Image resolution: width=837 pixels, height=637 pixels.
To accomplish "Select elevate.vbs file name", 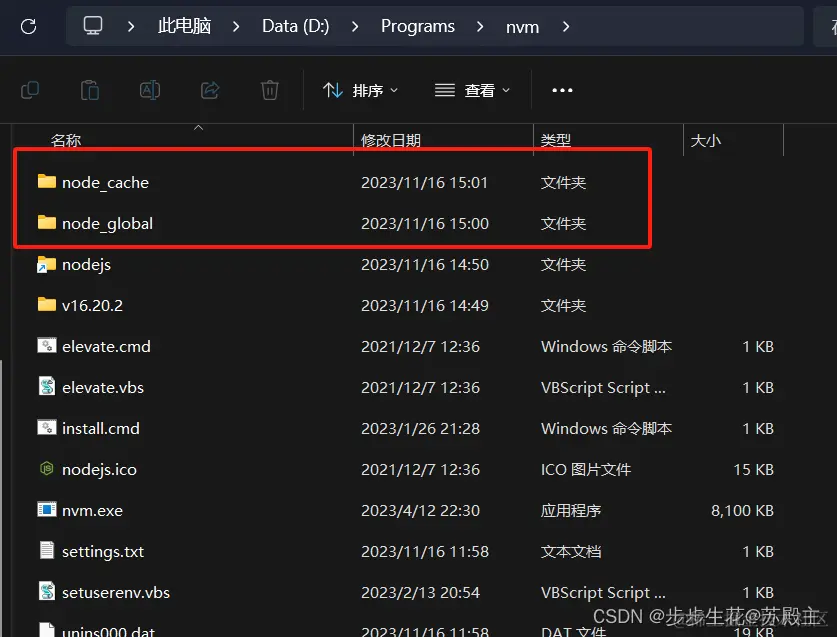I will click(x=103, y=388).
